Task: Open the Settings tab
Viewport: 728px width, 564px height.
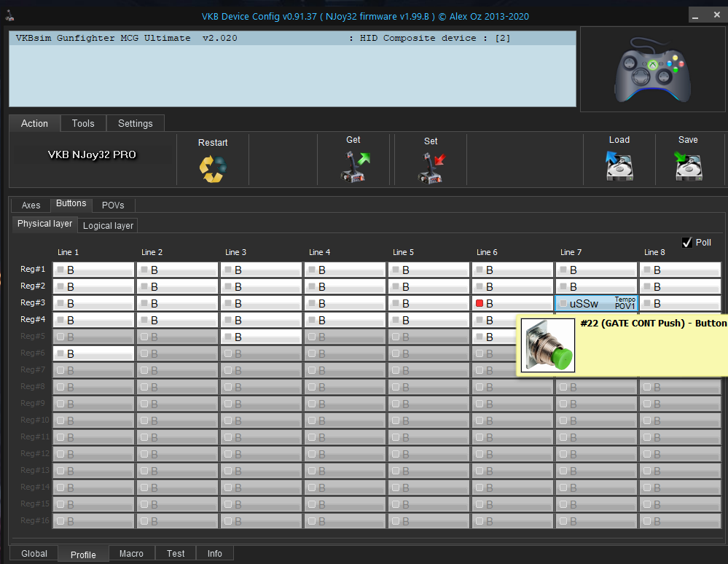Action: (x=136, y=123)
